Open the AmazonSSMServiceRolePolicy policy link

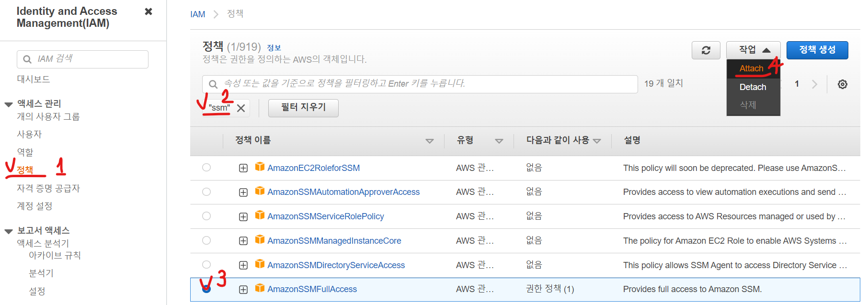326,216
